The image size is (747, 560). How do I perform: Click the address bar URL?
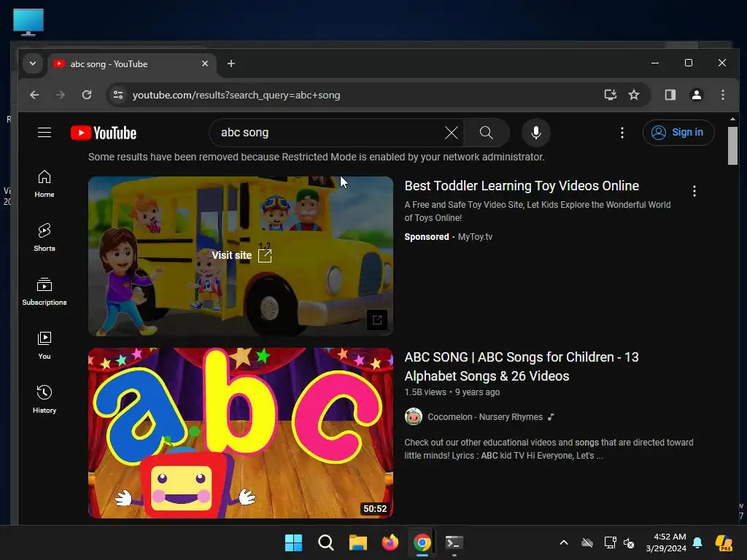[x=236, y=96]
